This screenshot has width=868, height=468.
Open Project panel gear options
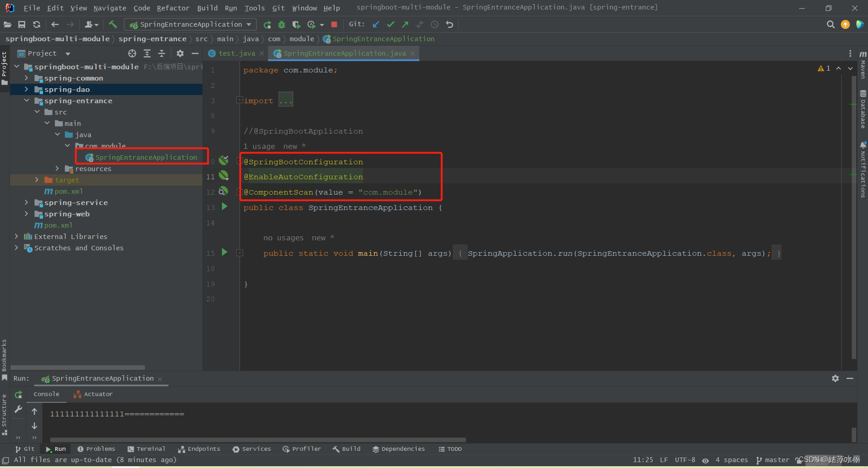tap(180, 53)
